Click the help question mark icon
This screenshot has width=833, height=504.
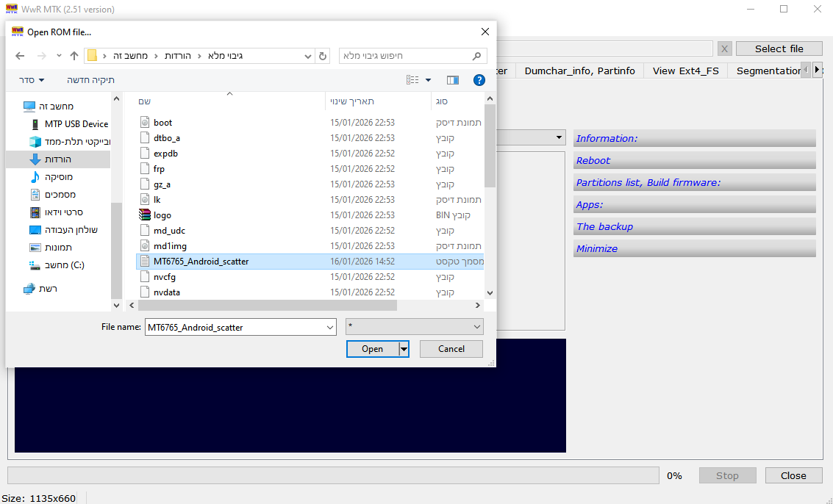[x=479, y=80]
